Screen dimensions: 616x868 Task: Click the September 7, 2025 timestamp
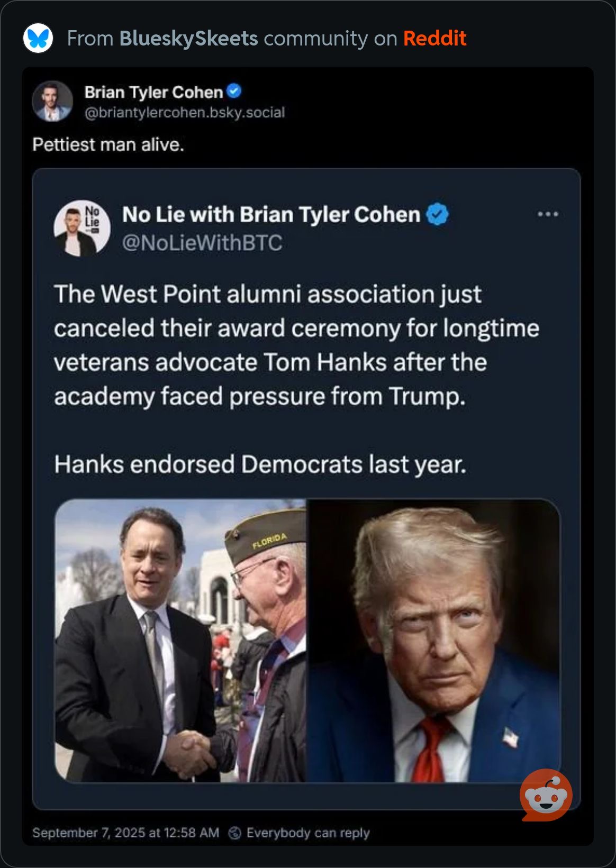point(125,833)
